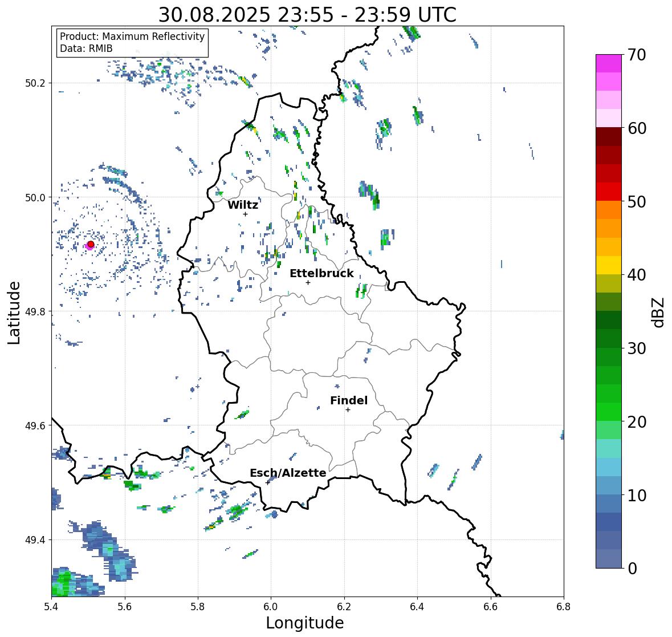Click the colorbar 0 tick label

(632, 569)
